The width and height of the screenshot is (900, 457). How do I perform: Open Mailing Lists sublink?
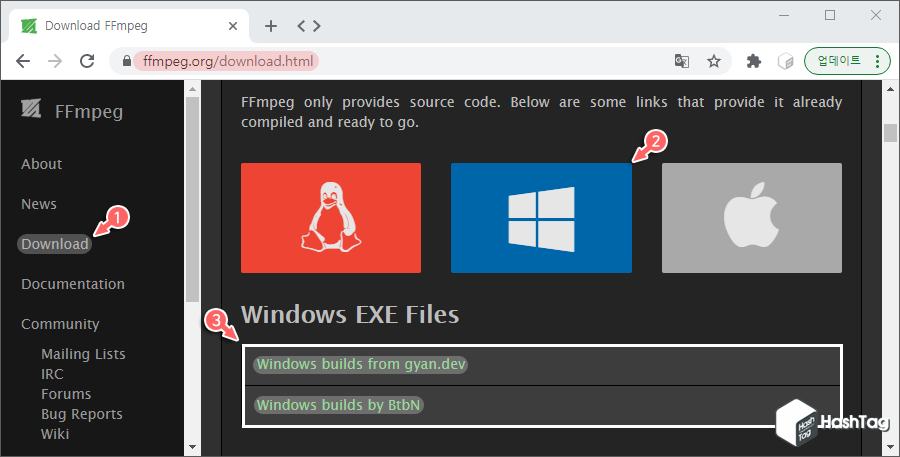click(83, 354)
